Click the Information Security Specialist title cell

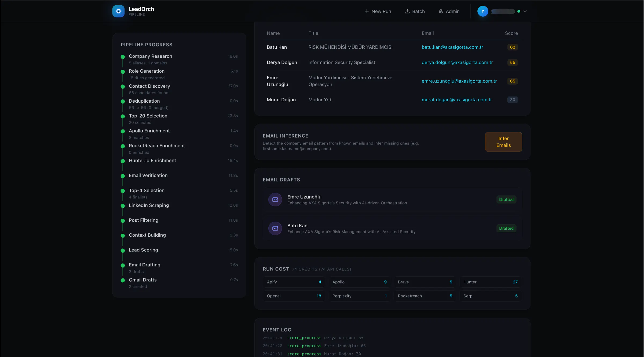[x=342, y=62]
